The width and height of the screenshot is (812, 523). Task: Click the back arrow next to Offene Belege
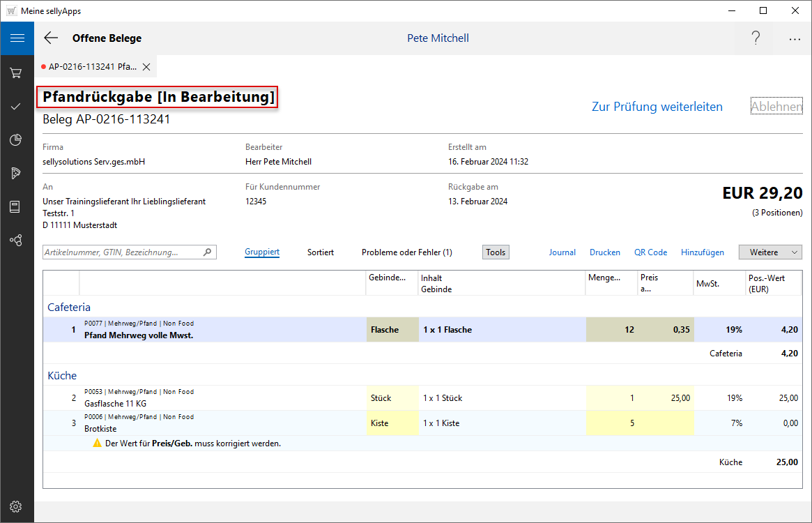pyautogui.click(x=51, y=38)
